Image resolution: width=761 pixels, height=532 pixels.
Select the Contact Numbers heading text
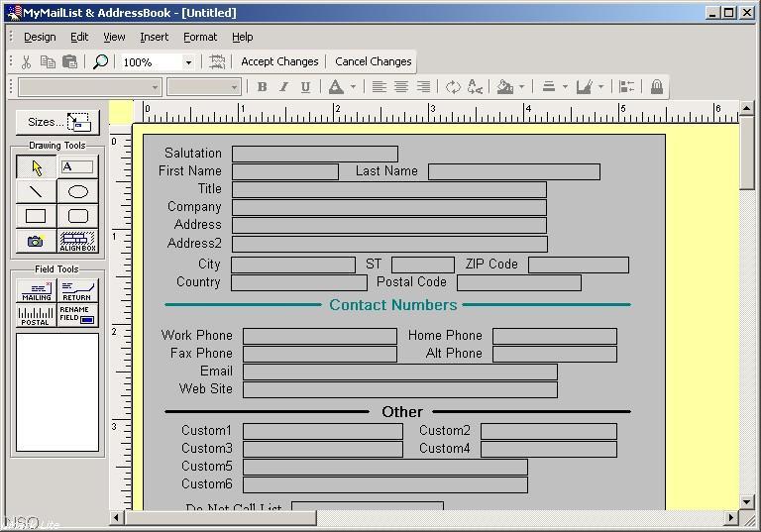pos(393,305)
